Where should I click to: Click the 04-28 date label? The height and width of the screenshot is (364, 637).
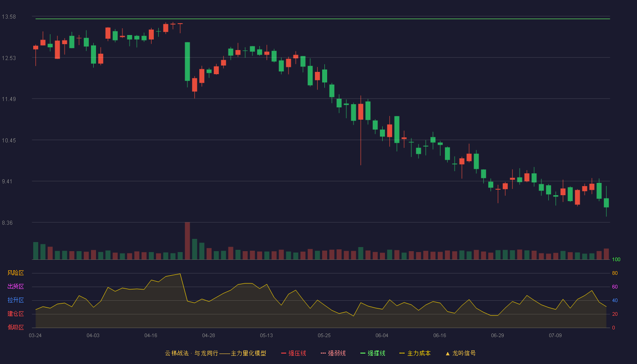point(208,335)
